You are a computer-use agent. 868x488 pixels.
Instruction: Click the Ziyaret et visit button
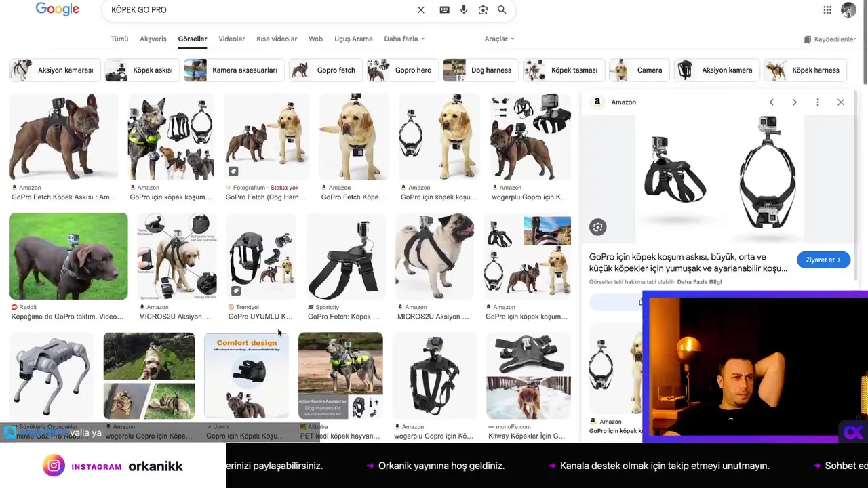823,260
